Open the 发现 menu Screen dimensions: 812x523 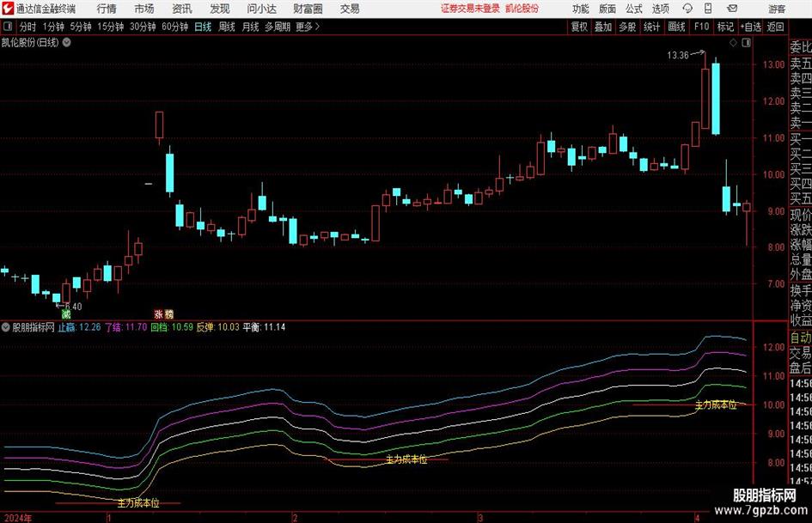220,9
